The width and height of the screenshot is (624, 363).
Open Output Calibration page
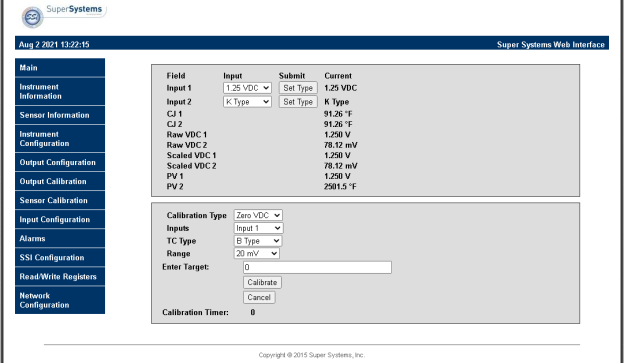click(x=60, y=182)
